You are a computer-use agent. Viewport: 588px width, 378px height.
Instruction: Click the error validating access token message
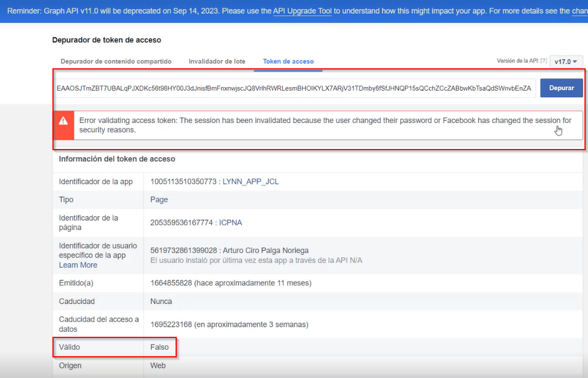tap(325, 125)
